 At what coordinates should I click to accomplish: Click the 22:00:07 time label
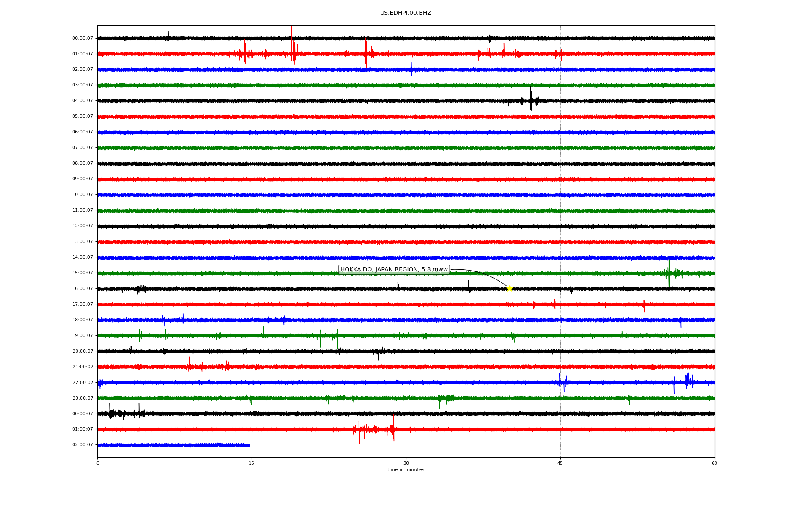click(x=82, y=383)
